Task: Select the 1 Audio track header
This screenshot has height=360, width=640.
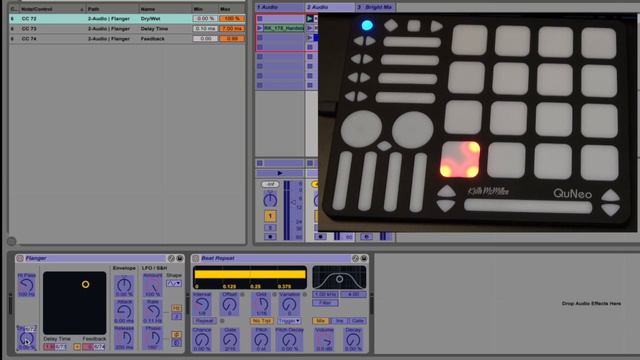Action: click(280, 7)
